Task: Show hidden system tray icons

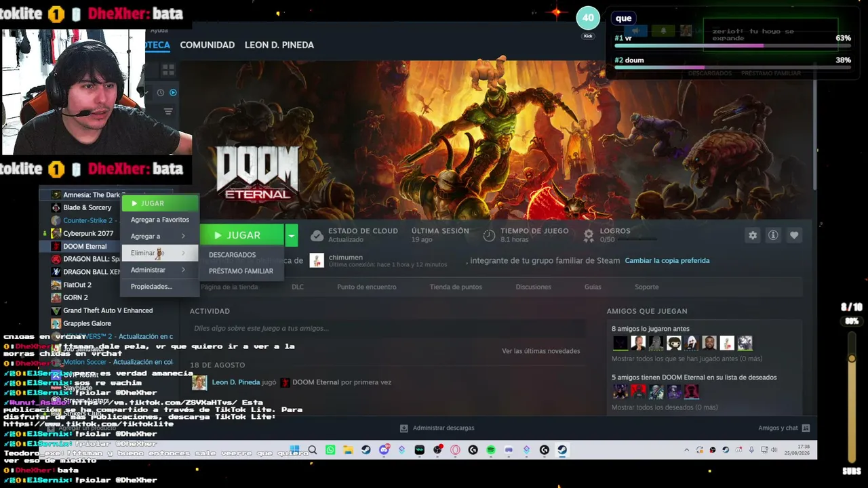Action: pos(686,450)
